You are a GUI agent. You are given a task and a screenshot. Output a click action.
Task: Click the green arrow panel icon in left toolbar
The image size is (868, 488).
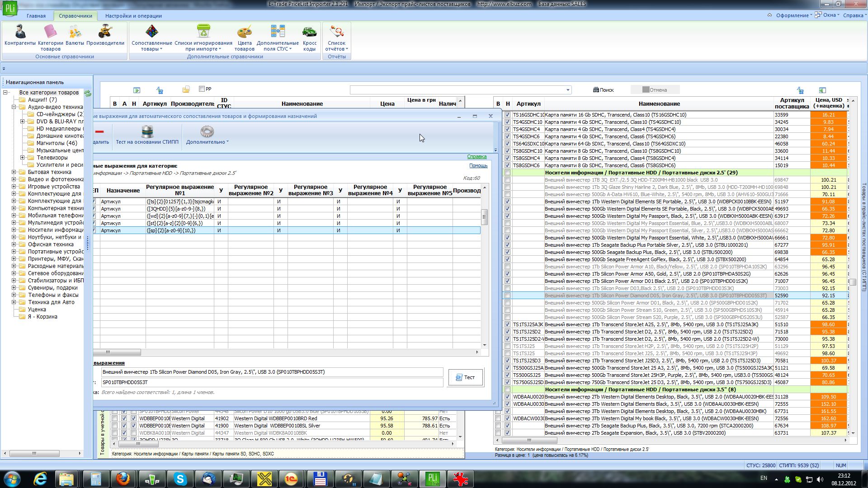point(137,90)
